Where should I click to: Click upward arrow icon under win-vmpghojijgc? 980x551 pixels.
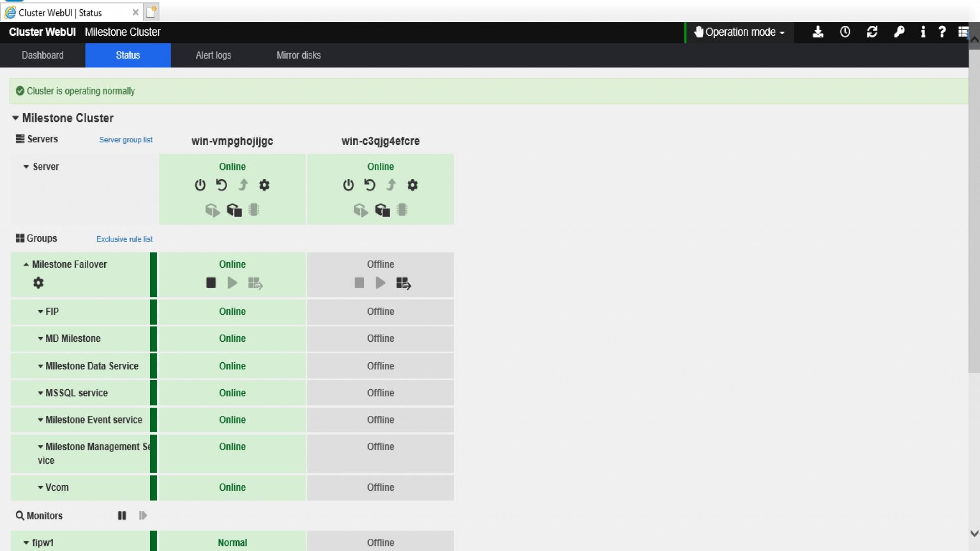pyautogui.click(x=243, y=185)
